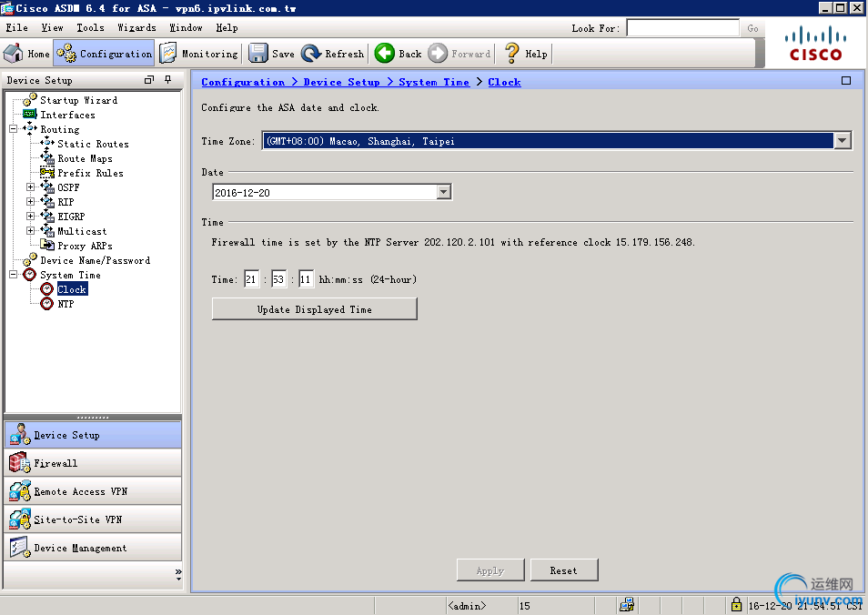Switch to Monitoring view
This screenshot has width=868, height=615.
[198, 54]
